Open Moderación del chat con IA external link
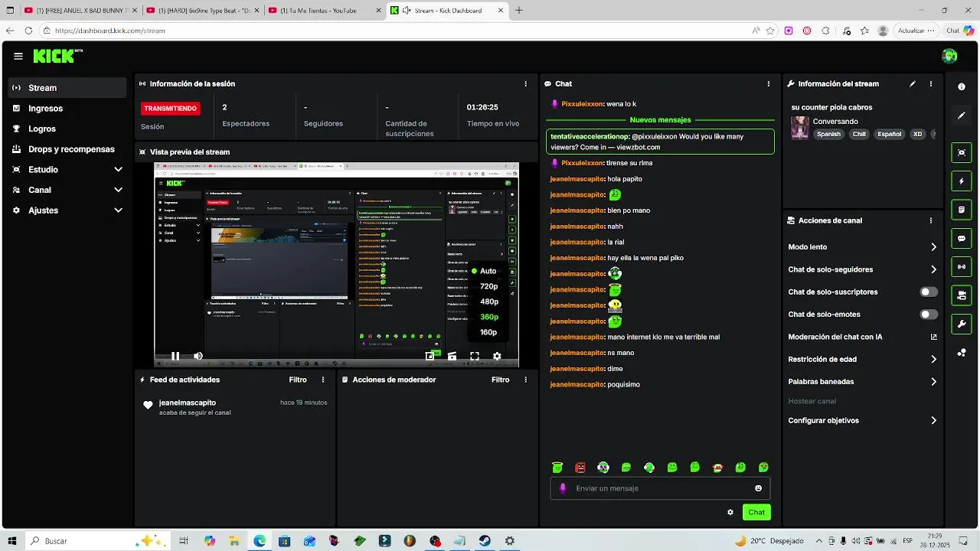980x551 pixels. pyautogui.click(x=933, y=337)
